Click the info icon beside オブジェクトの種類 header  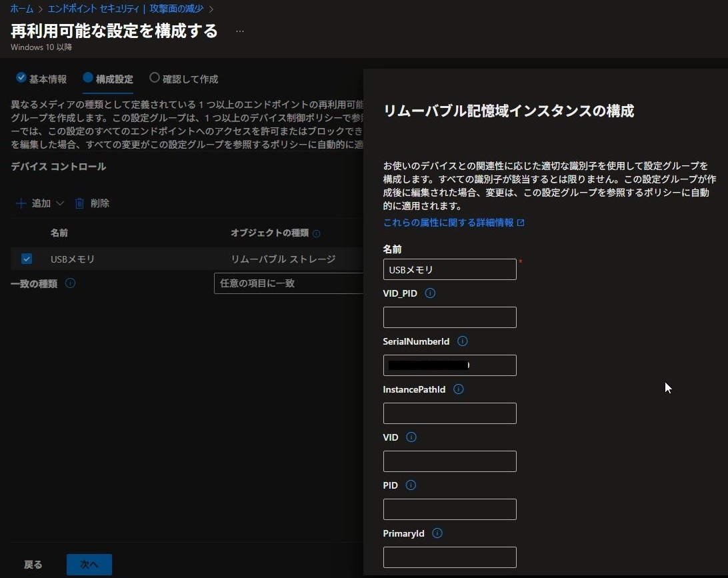[317, 233]
